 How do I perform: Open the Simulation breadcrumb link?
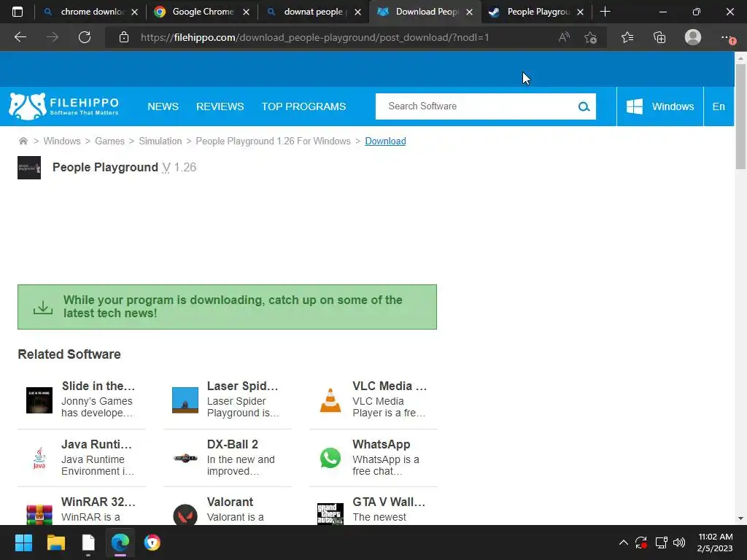tap(160, 141)
